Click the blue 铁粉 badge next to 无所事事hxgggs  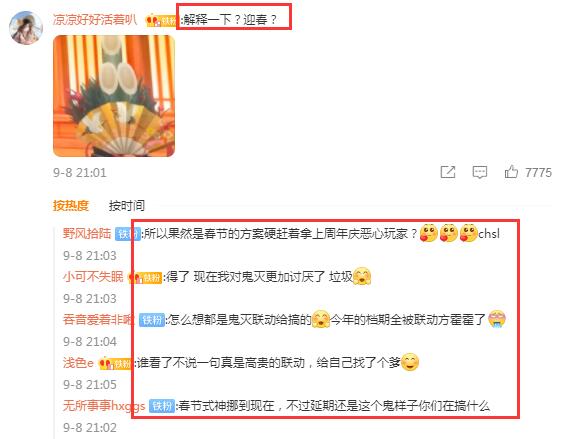pos(162,406)
